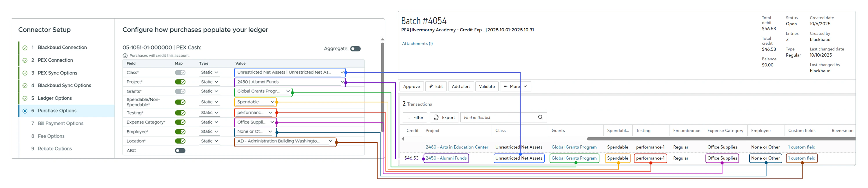The height and width of the screenshot is (188, 868).
Task: Click info icon beside 'Purchases will credit this account'
Action: coord(125,56)
